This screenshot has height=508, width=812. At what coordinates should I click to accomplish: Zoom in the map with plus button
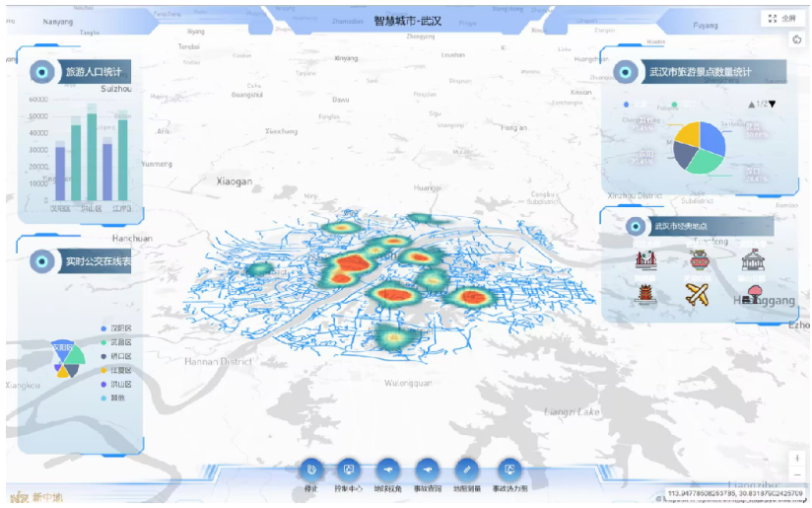pyautogui.click(x=797, y=459)
